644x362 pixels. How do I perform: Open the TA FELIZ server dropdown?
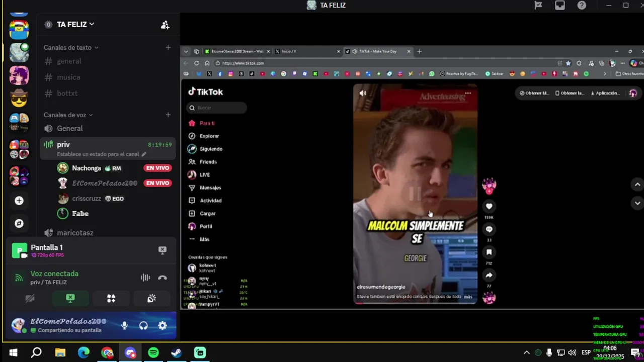(75, 24)
